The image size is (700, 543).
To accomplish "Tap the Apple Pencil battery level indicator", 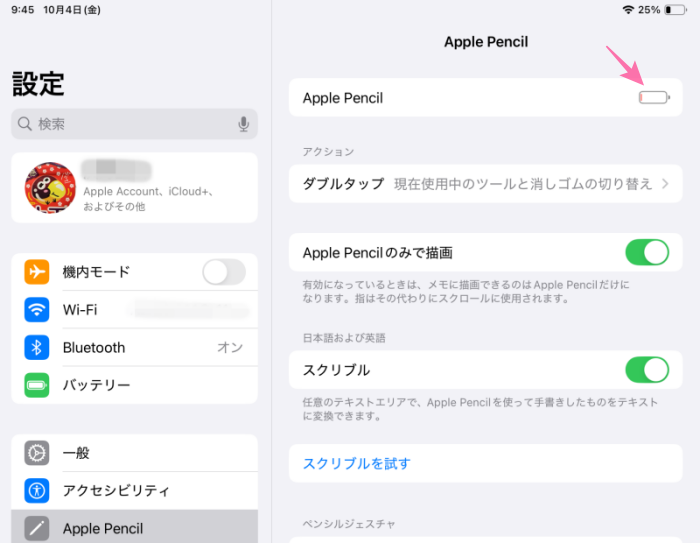I will [x=654, y=98].
